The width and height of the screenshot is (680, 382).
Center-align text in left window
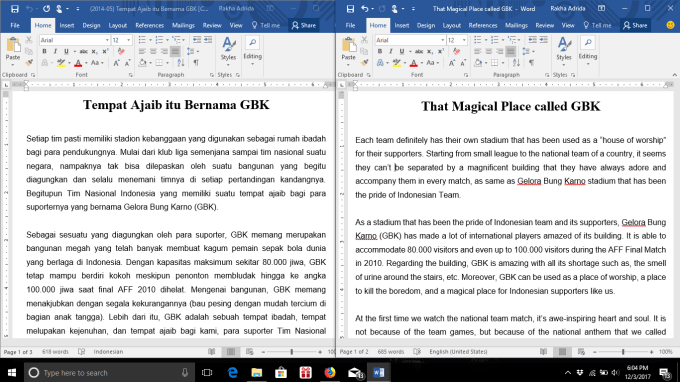[153, 52]
